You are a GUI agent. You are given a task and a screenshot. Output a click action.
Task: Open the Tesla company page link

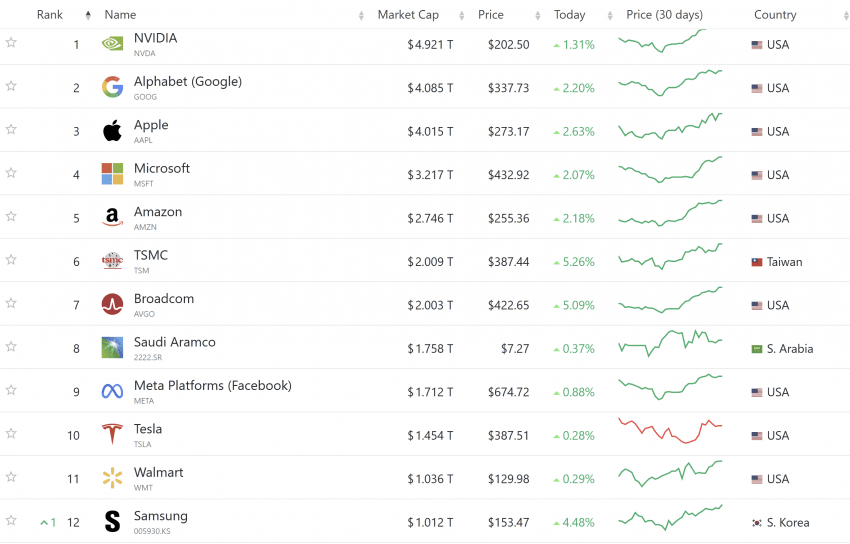click(x=148, y=429)
